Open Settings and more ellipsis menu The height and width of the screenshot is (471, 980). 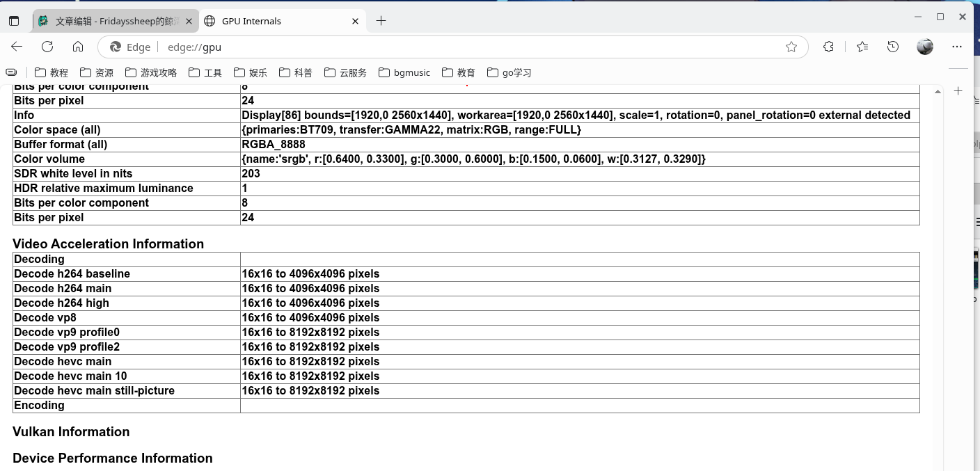(957, 47)
